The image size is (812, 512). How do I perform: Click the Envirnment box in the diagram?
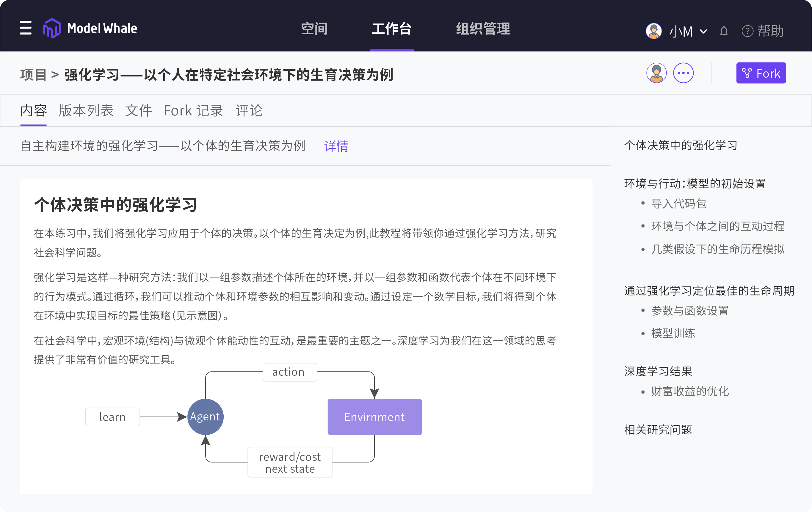(375, 417)
